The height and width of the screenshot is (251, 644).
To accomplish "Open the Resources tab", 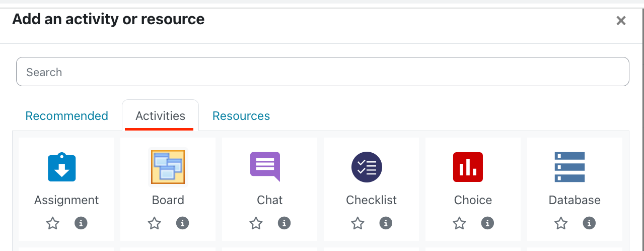I will pos(241,116).
